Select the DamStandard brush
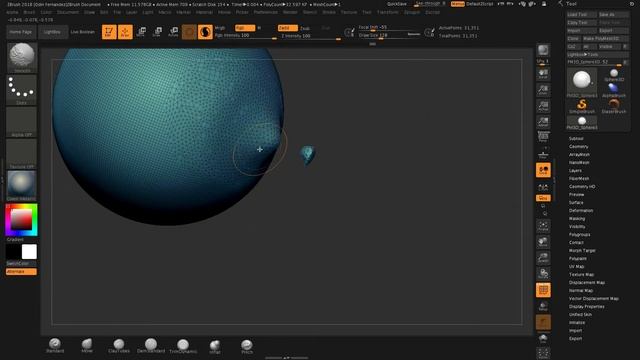The image size is (640, 360). [x=151, y=345]
